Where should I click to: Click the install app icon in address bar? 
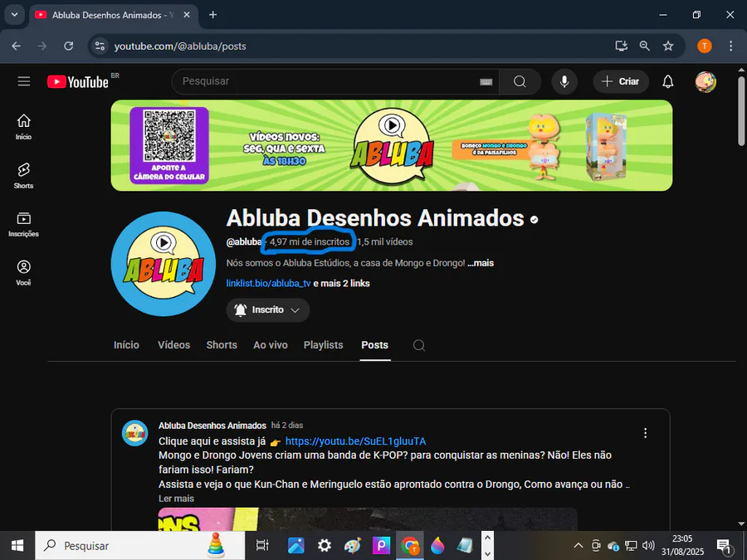(621, 46)
